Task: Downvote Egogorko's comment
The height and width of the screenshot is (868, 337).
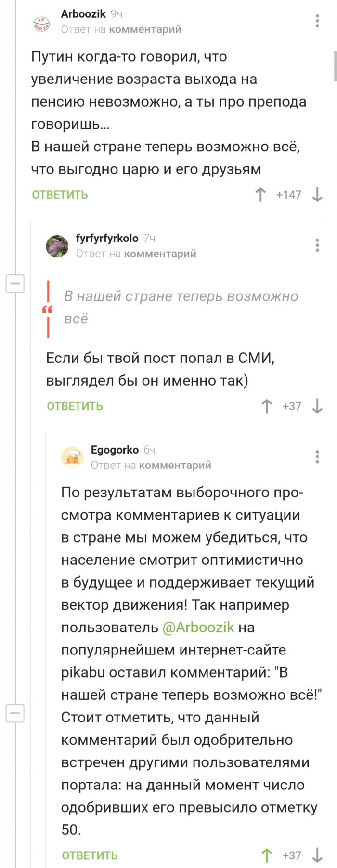Action: point(317,855)
